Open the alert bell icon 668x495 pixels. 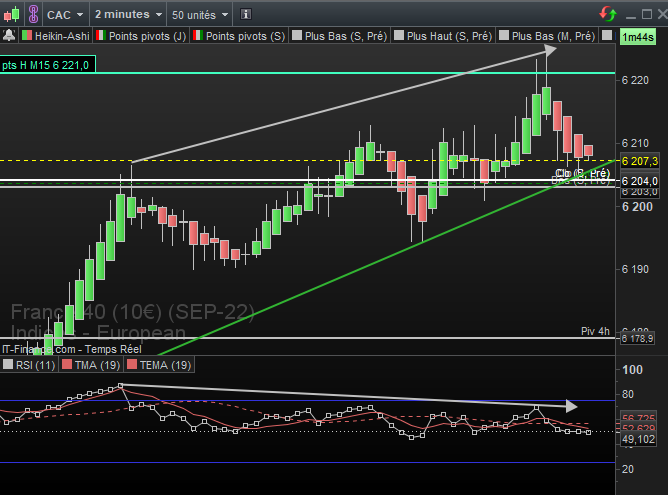pyautogui.click(x=9, y=35)
